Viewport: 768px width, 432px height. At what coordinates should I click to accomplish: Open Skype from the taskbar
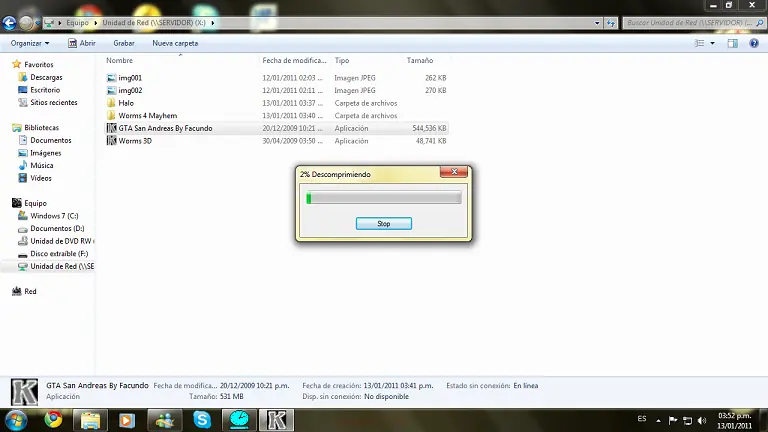(202, 420)
